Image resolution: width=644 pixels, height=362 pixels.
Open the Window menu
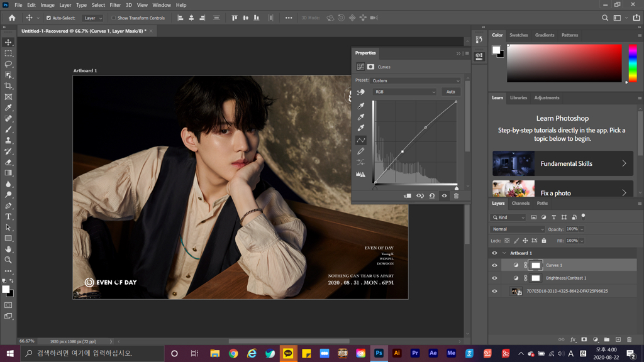162,5
